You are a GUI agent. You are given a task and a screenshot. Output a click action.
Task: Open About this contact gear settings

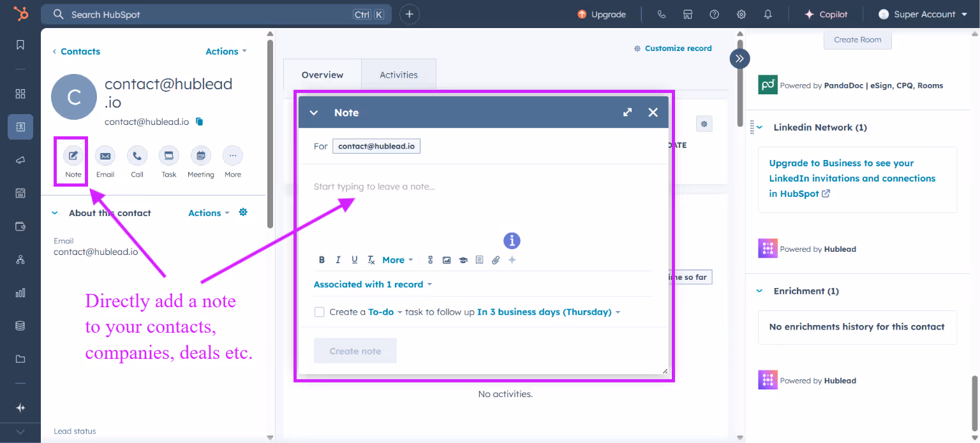(x=243, y=212)
